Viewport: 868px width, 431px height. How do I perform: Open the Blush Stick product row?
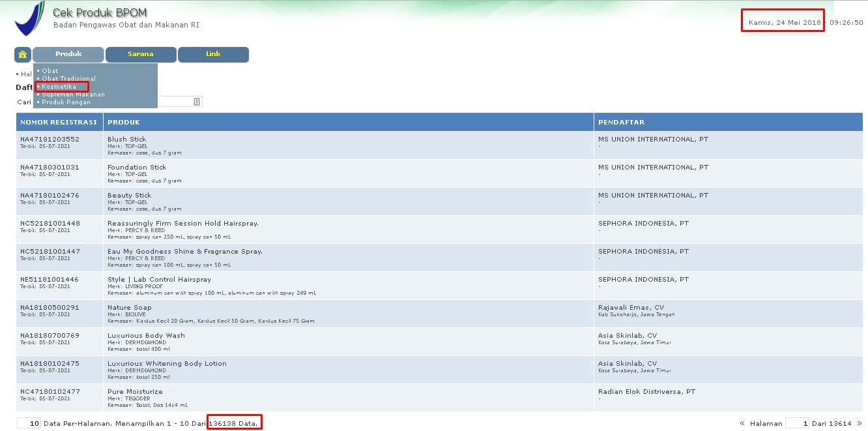(x=126, y=140)
